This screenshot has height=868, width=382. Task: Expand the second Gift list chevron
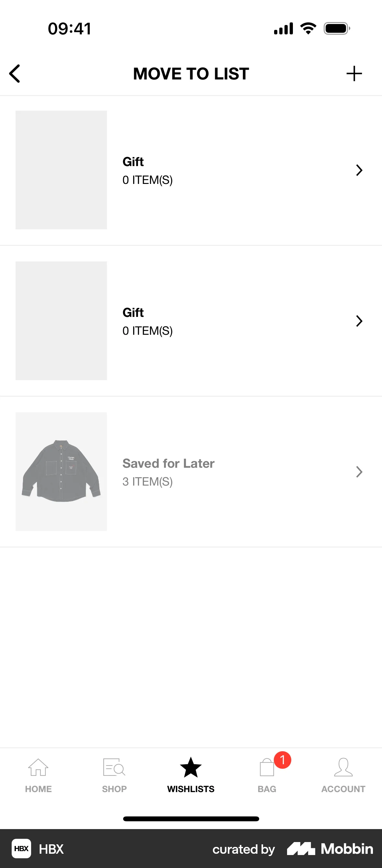pyautogui.click(x=359, y=321)
